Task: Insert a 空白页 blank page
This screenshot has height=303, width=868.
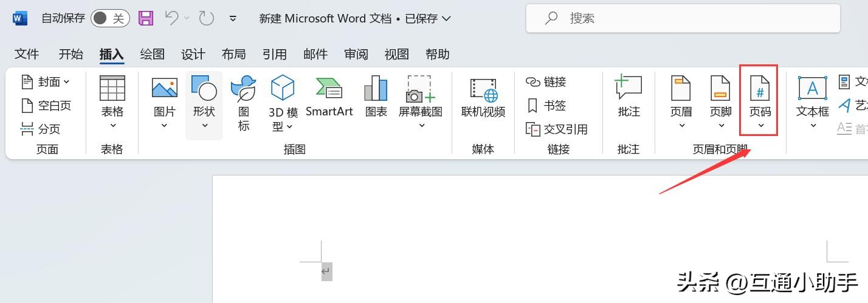Action: 46,105
